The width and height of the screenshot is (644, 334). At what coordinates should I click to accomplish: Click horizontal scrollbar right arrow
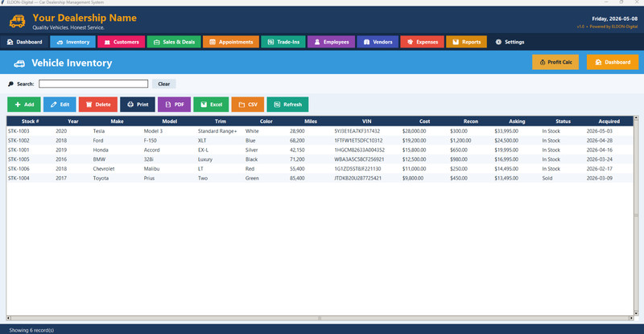pyautogui.click(x=631, y=318)
